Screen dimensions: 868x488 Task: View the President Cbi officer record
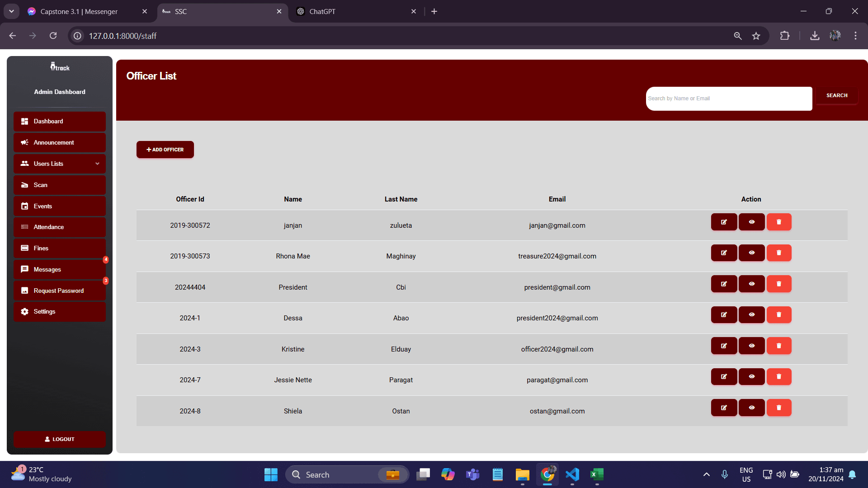tap(751, 284)
